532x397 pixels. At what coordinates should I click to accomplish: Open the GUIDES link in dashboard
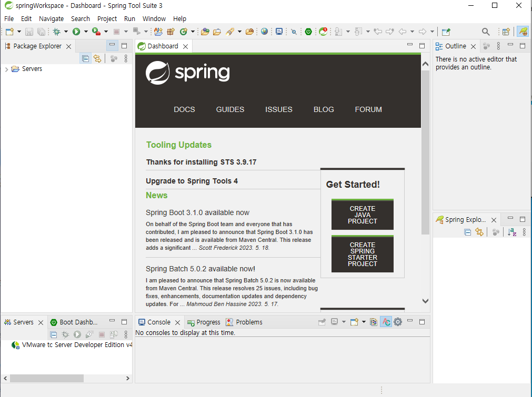coord(230,109)
